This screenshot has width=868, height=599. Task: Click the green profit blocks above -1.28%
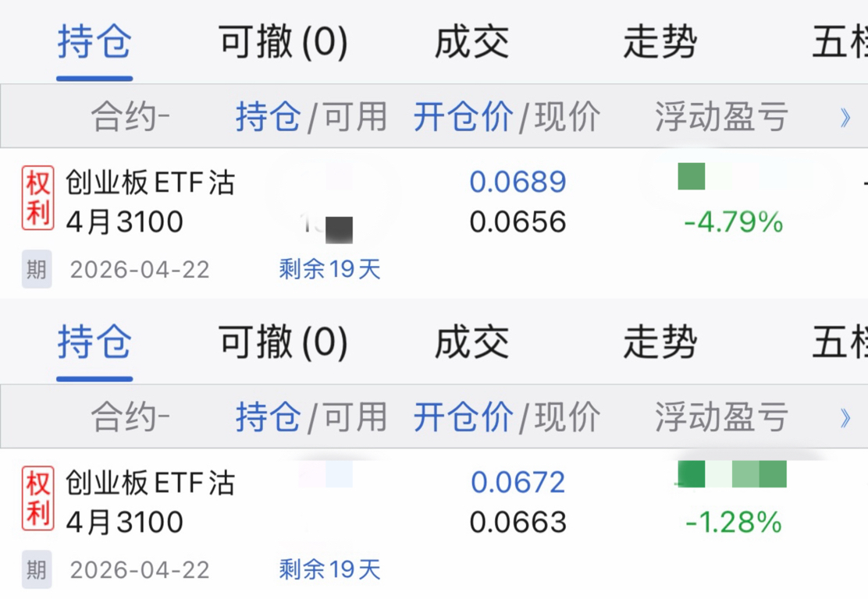click(732, 474)
